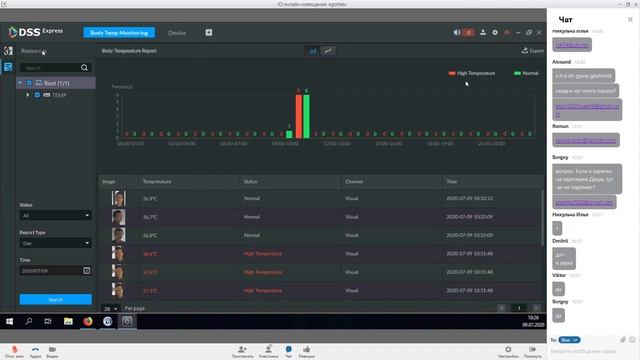Open the user account icon in DSS
640x360 pixels.
(x=483, y=32)
